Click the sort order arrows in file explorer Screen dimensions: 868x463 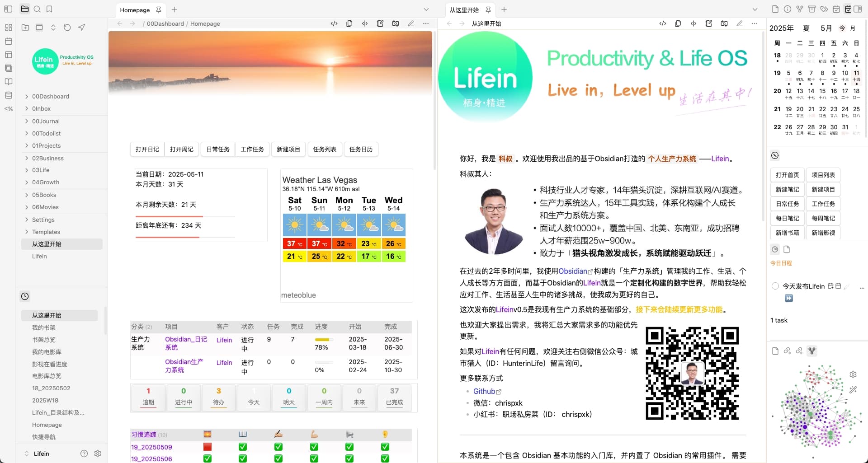click(x=53, y=28)
